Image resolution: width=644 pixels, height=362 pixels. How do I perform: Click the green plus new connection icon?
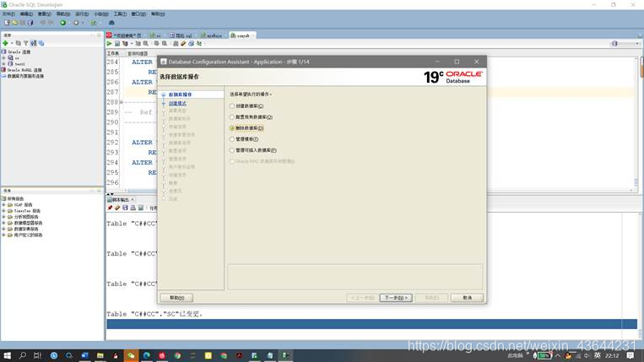point(5,43)
